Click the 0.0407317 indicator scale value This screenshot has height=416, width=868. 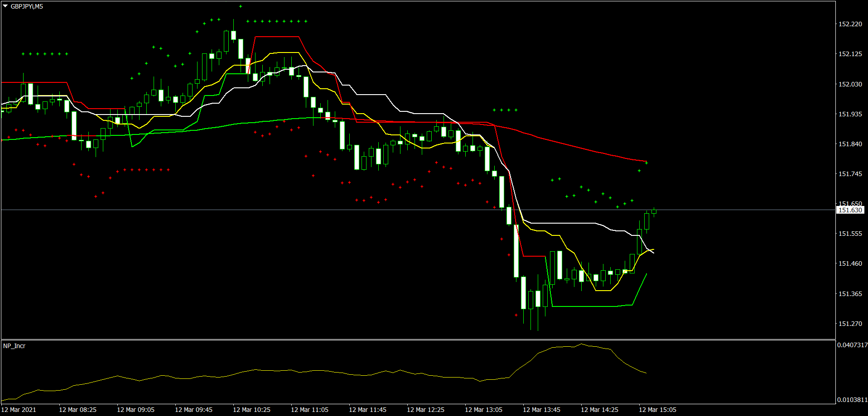tap(852, 345)
